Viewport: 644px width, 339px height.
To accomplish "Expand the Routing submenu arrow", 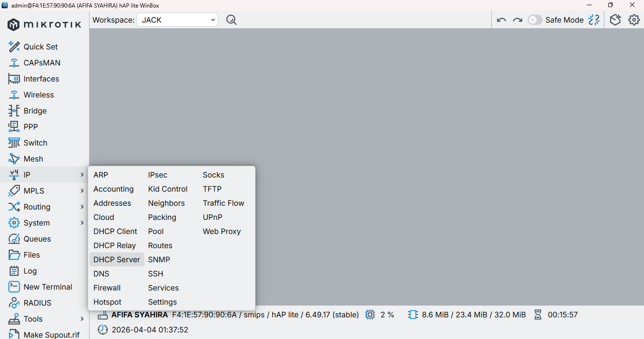I will click(x=82, y=207).
